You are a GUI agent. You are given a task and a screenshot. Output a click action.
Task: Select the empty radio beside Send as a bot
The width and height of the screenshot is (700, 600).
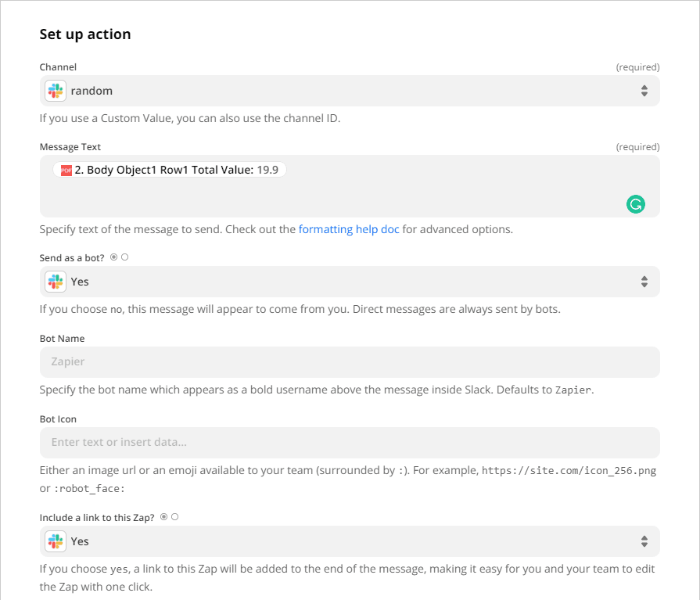(124, 257)
